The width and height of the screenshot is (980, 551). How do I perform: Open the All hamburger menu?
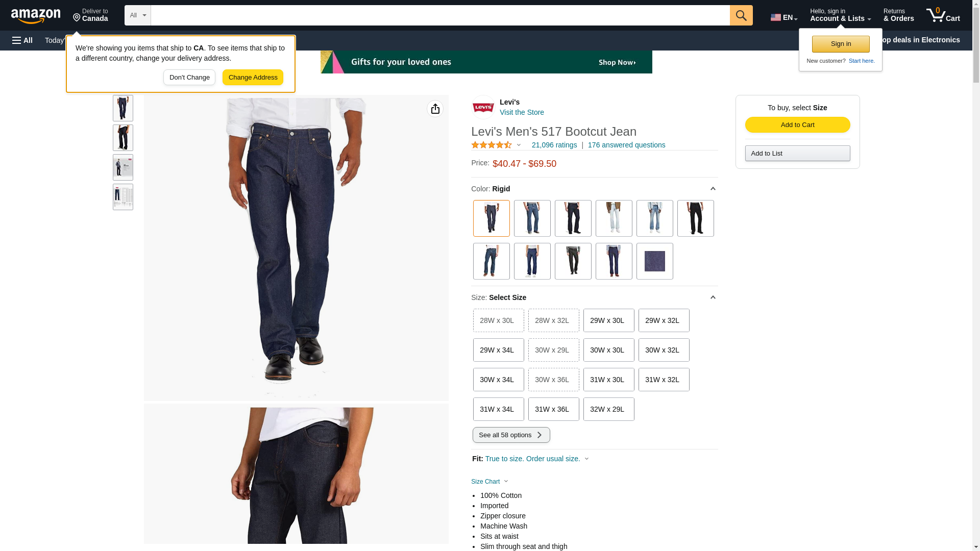(22, 40)
